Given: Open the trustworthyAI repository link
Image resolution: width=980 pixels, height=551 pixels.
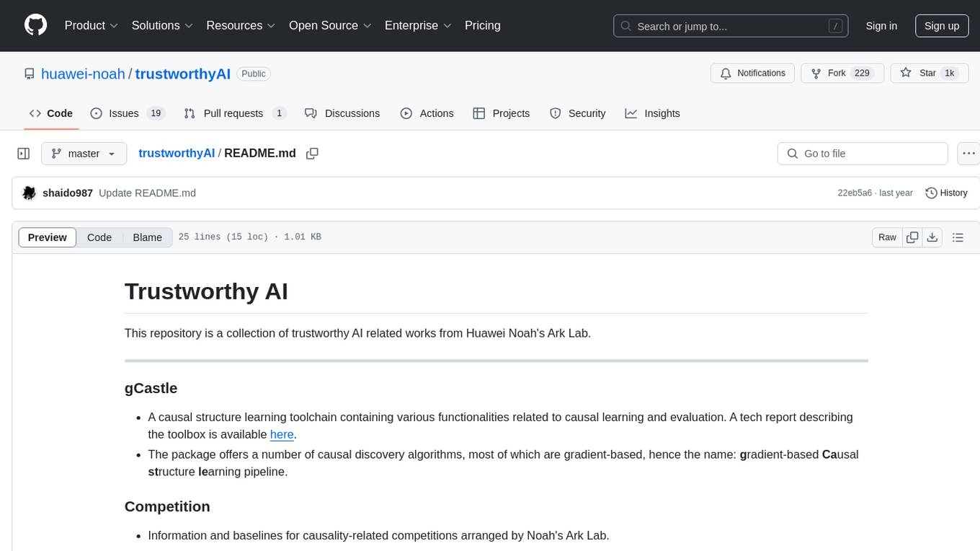Looking at the screenshot, I should (x=182, y=74).
